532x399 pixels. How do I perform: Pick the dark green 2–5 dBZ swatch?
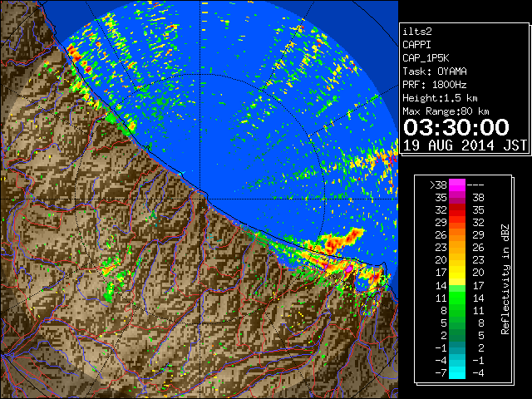pyautogui.click(x=457, y=335)
